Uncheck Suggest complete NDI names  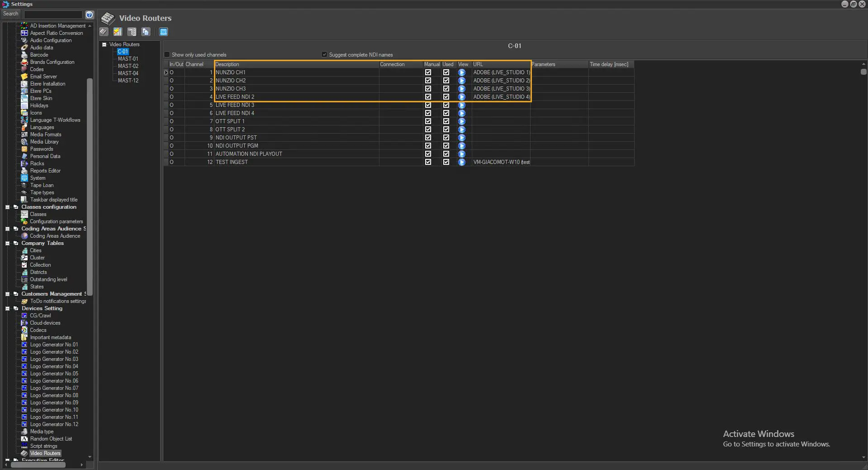coord(324,55)
